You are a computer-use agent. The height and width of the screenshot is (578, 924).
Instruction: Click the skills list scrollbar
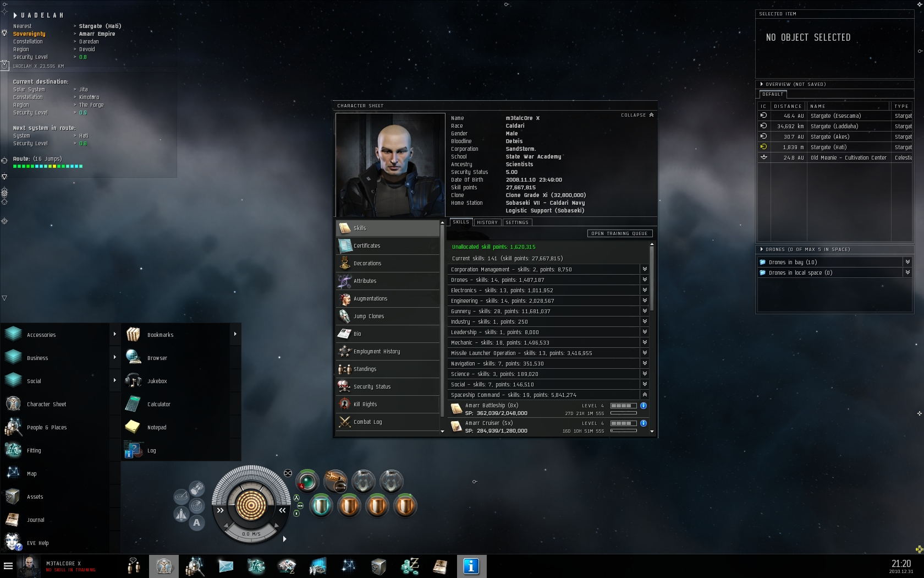pyautogui.click(x=652, y=278)
